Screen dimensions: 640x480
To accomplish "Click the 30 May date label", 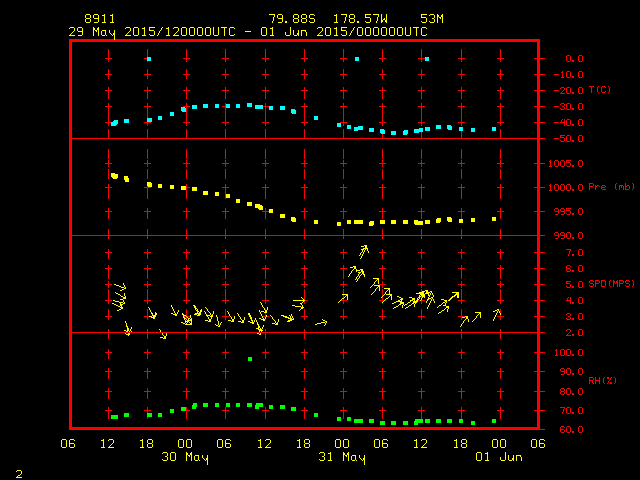I will click(185, 457).
